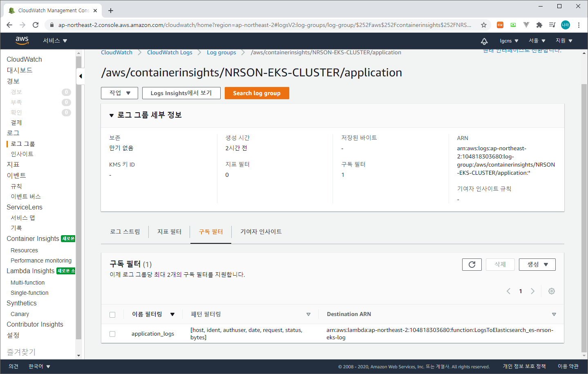Open 인사이트 in sidebar

(22, 154)
